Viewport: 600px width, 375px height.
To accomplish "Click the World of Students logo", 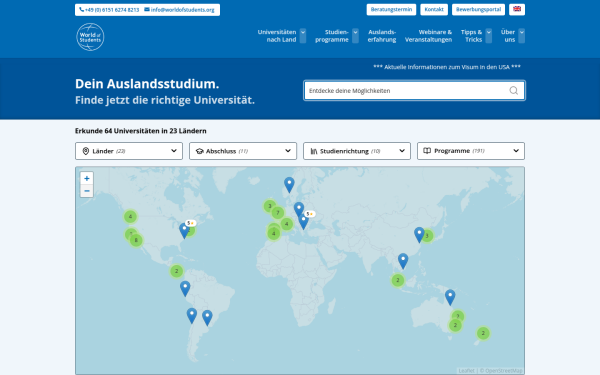I will click(90, 37).
